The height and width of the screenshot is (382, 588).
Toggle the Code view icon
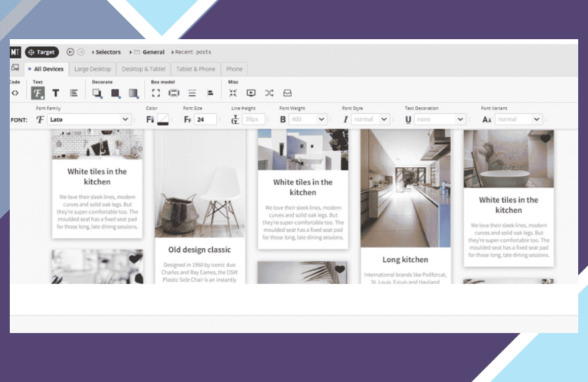coord(15,93)
